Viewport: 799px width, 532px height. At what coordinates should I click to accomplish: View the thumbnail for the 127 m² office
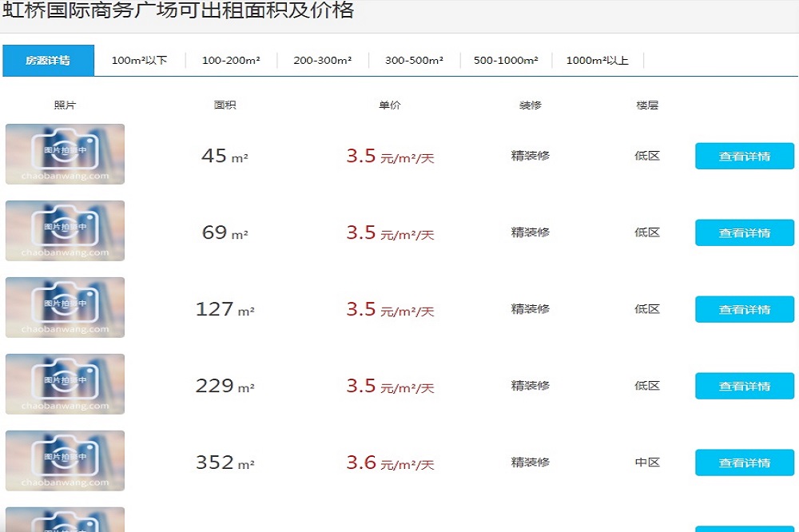(x=66, y=308)
